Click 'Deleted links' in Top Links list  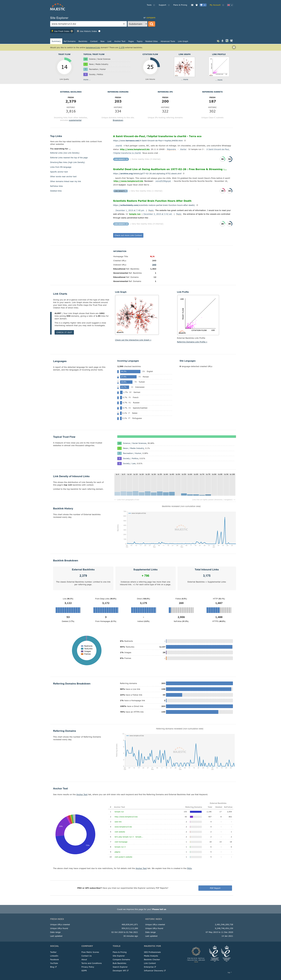[x=56, y=191]
